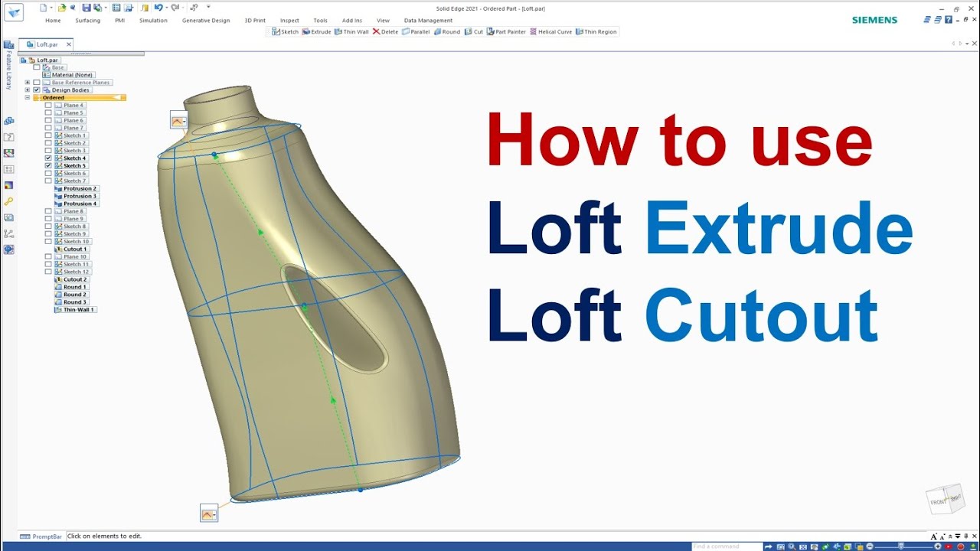Open the Data Management tab
The image size is (980, 551).
click(428, 21)
